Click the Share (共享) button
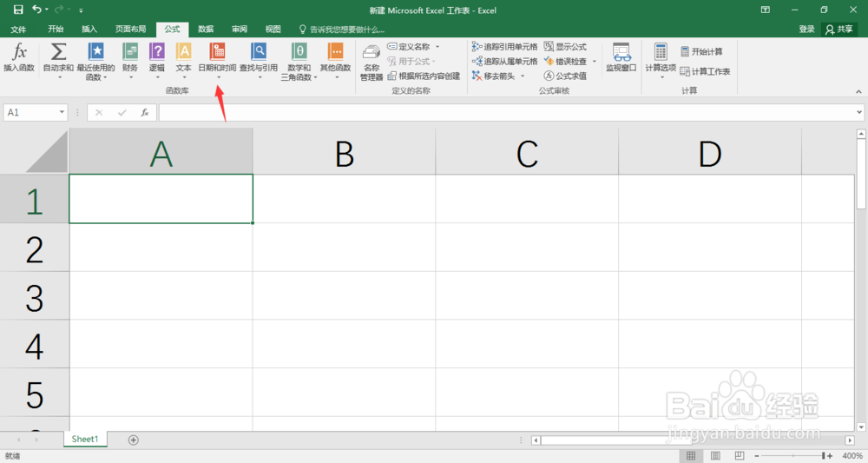Image resolution: width=868 pixels, height=463 pixels. (x=839, y=30)
